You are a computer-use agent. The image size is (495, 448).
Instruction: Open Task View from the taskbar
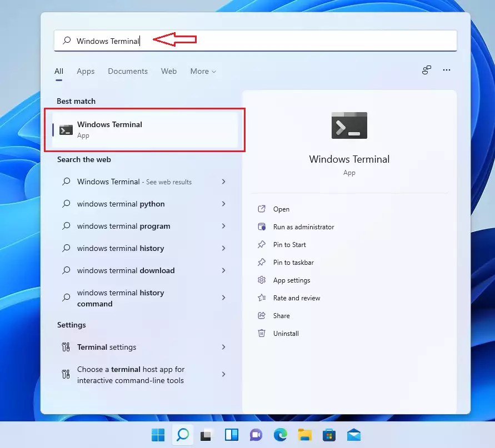point(207,435)
